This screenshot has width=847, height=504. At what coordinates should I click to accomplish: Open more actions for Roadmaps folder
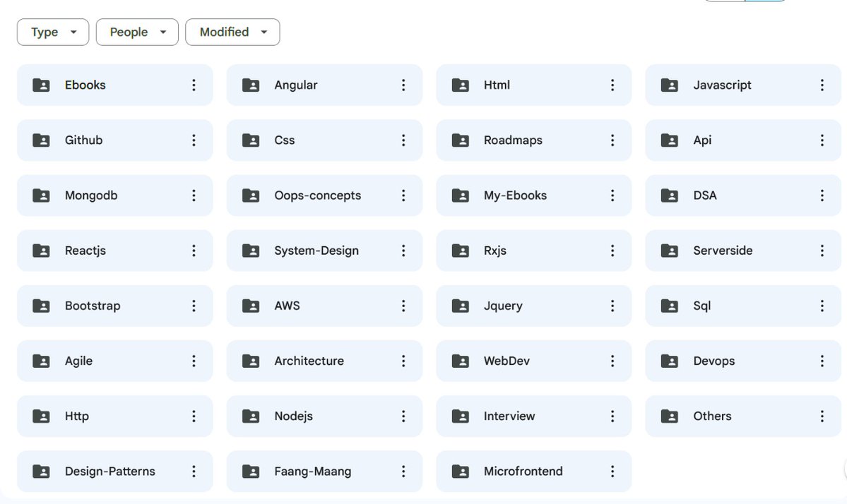coord(612,140)
